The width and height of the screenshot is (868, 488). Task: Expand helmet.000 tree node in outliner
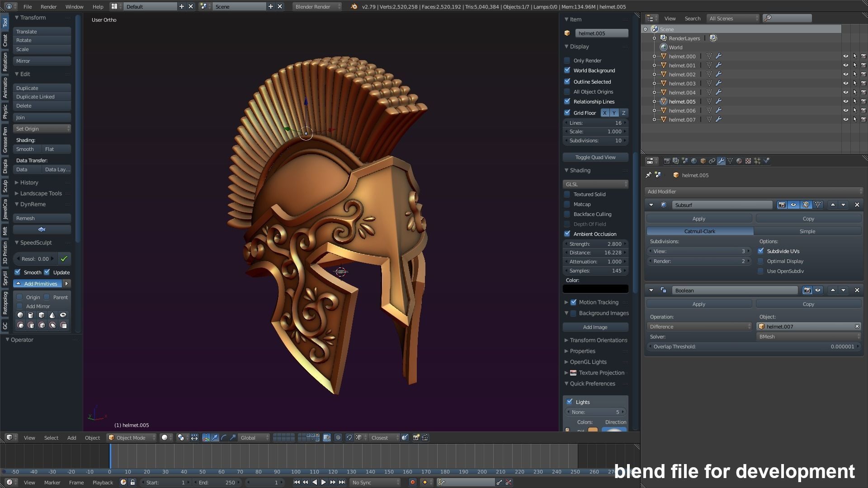pyautogui.click(x=654, y=56)
